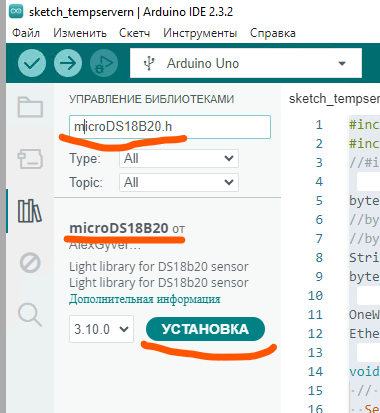Click the УСТАНОВКА install button
Viewport: 380px width, 413px height.
[205, 329]
